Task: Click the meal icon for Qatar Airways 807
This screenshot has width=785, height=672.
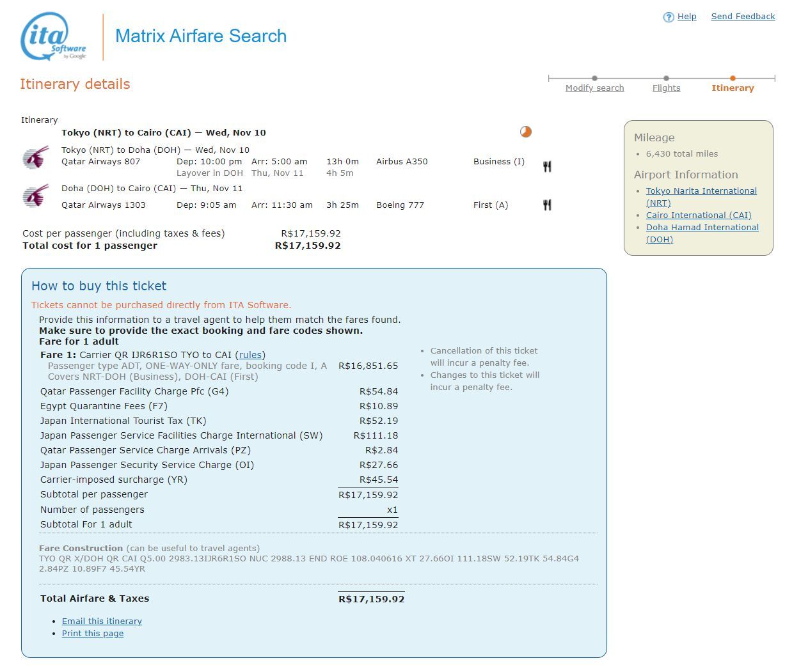Action: [547, 167]
